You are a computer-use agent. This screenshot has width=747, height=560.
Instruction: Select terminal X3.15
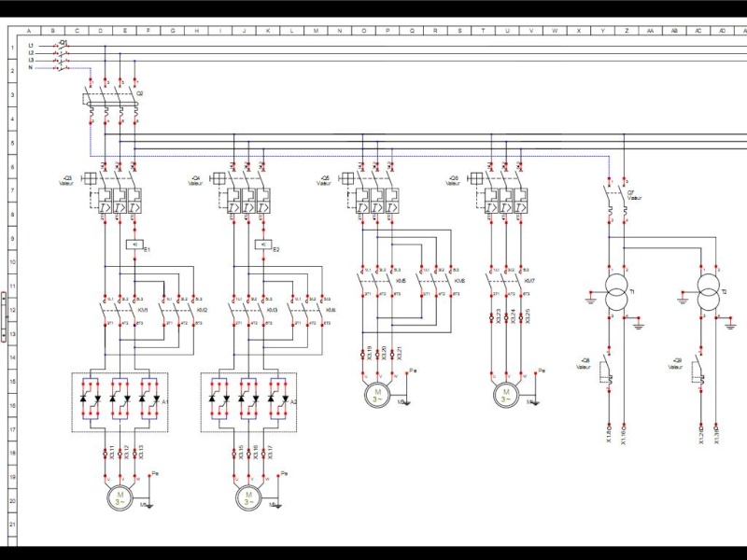click(236, 453)
